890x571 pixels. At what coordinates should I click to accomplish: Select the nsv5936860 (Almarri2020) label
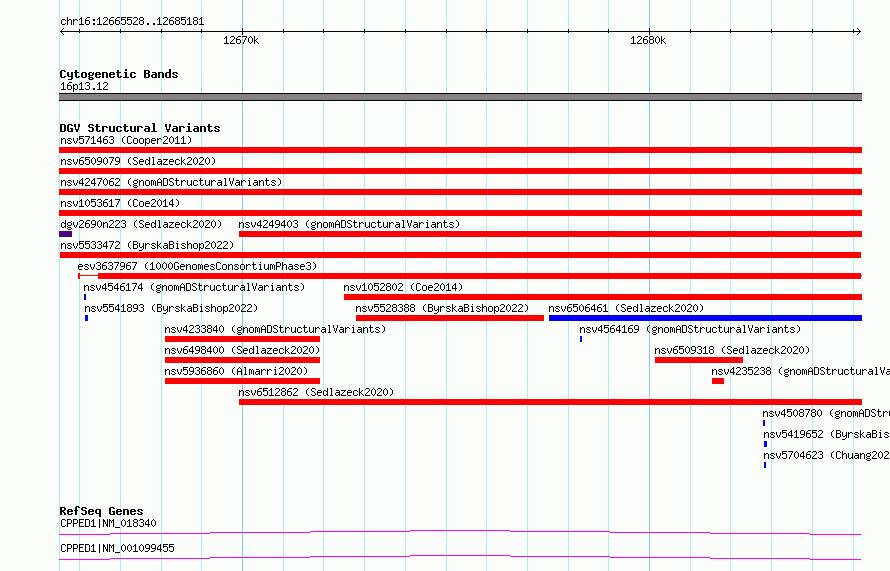[x=236, y=371]
